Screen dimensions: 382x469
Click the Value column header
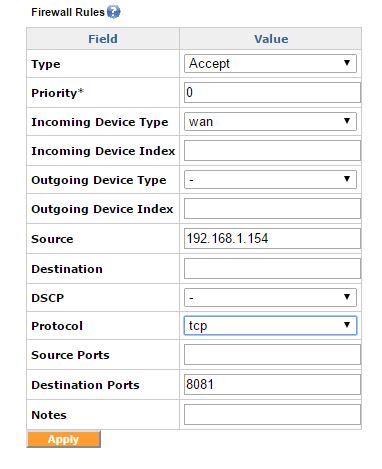tap(271, 39)
